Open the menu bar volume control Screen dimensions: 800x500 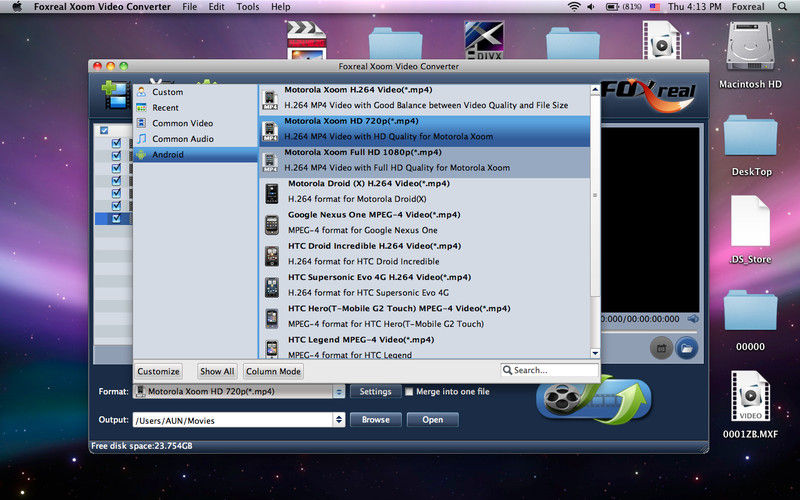pyautogui.click(x=591, y=7)
